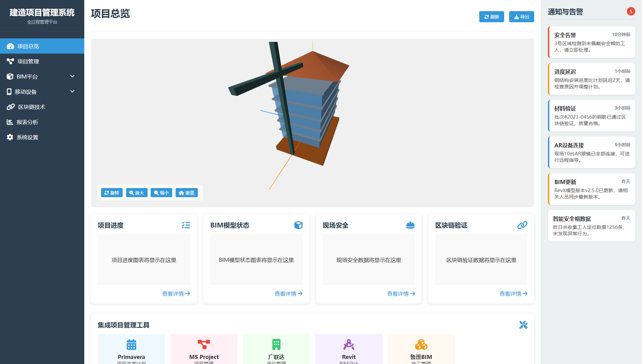642x364 pixels.
Task: Open the Revit drafting compass tile
Action: pos(348,349)
